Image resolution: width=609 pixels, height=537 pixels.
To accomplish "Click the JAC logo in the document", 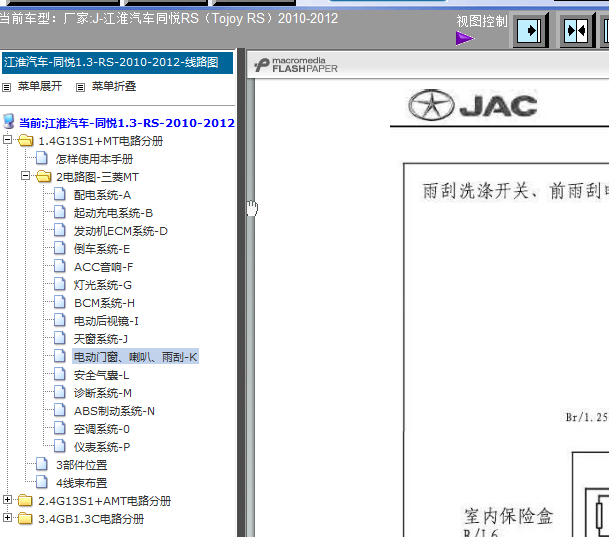I will pos(473,106).
